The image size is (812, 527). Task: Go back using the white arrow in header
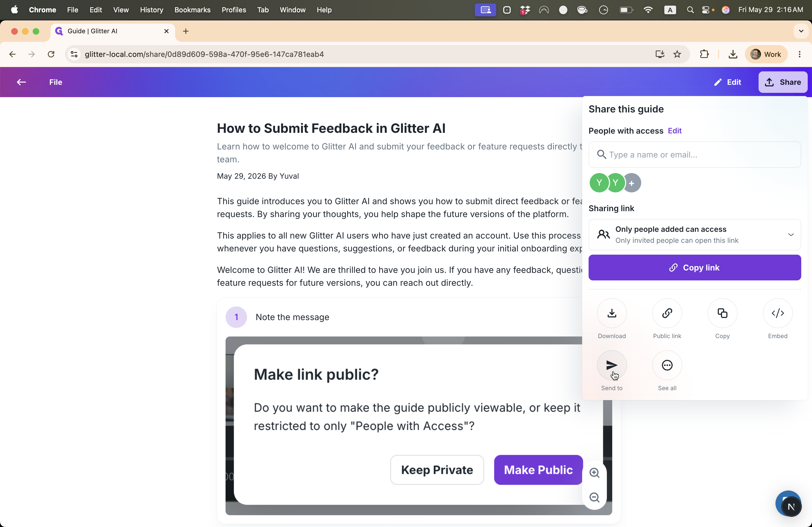click(x=21, y=82)
